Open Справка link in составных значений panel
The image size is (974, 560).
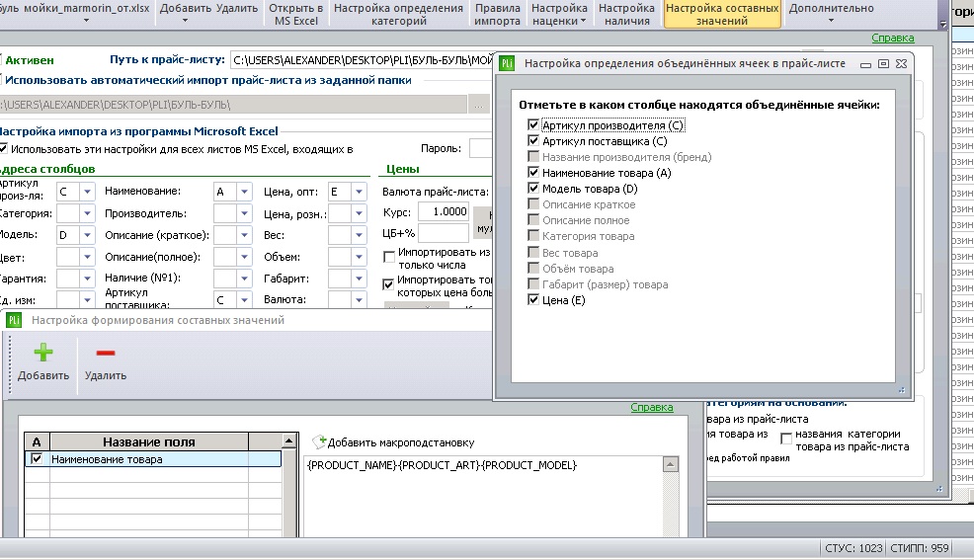652,407
